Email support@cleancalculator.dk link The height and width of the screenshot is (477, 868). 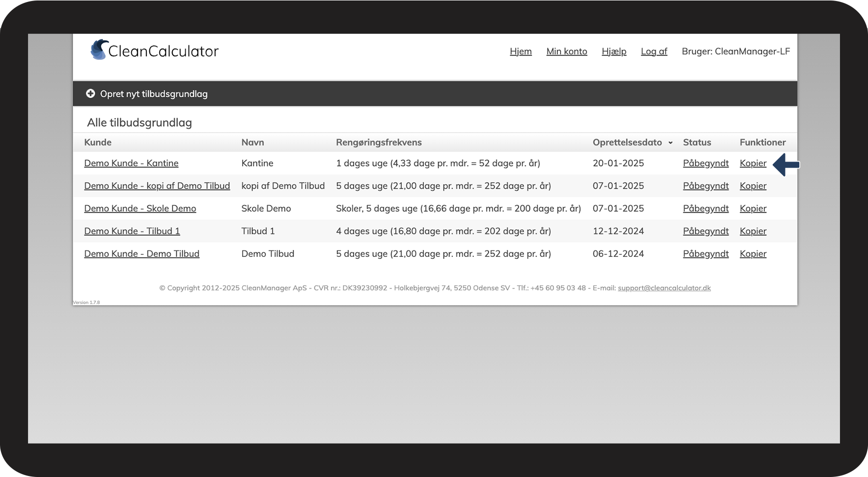click(x=664, y=288)
